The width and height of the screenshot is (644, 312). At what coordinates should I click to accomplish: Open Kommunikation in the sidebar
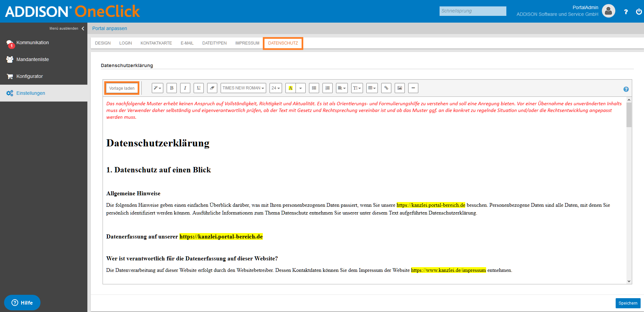click(x=44, y=42)
